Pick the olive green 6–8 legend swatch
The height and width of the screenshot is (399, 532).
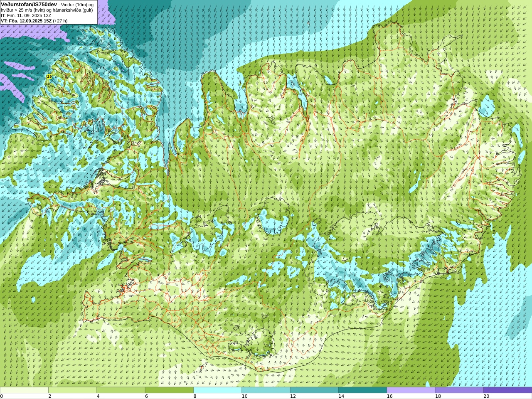[x=169, y=390]
